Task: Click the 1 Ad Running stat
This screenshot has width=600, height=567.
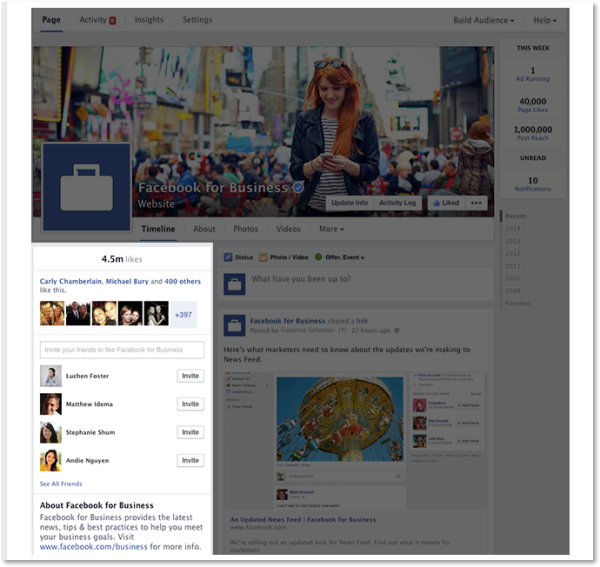Action: click(x=533, y=74)
